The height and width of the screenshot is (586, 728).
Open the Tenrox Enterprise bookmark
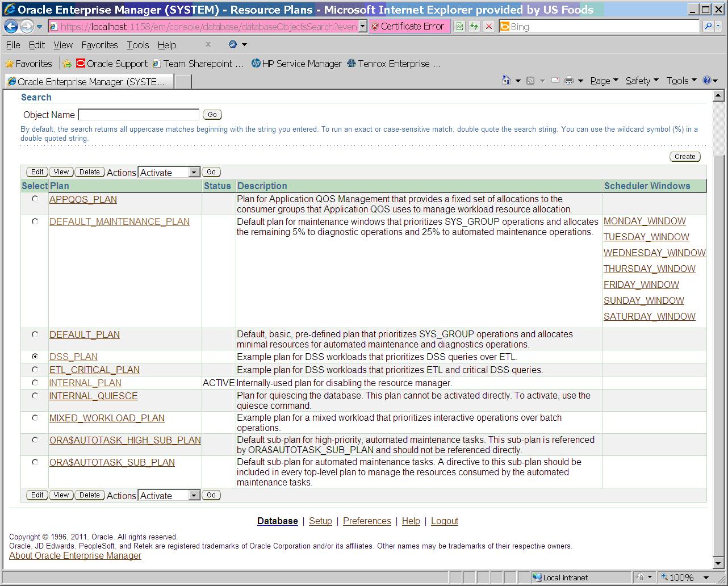[x=394, y=64]
